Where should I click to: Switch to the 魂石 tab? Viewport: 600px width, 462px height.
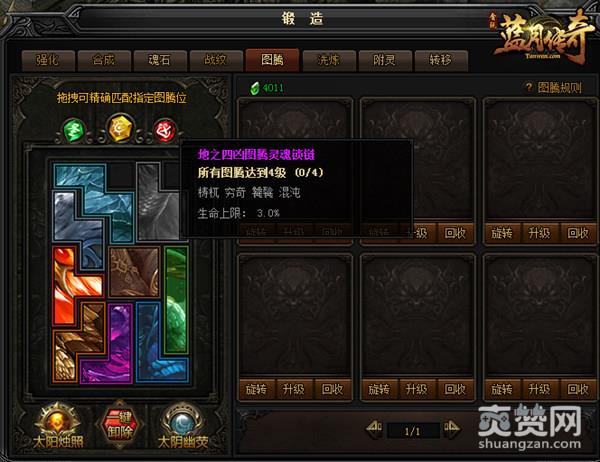coord(160,60)
